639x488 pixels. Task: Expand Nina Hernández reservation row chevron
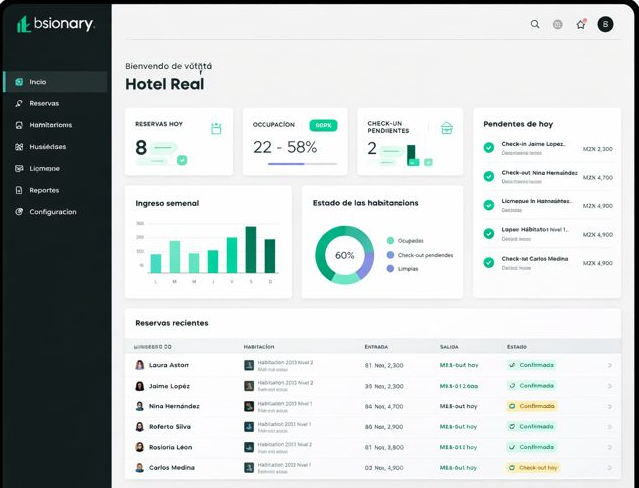point(610,406)
